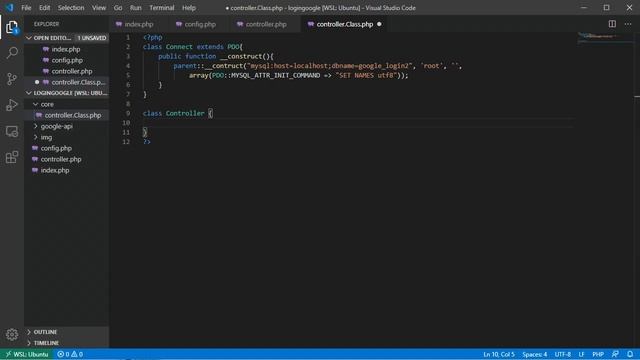Expand the Outline section
Viewport: 640px width, 360px height.
(x=67, y=332)
